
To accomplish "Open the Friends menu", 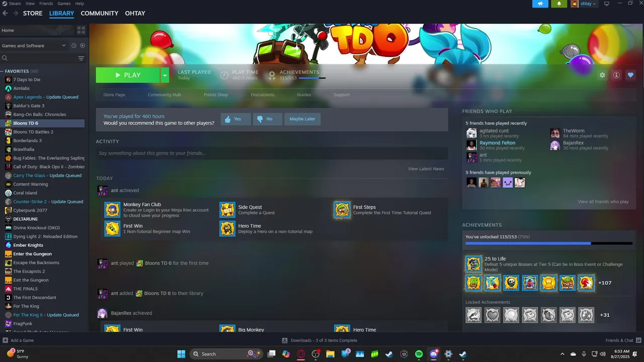I will point(46,4).
